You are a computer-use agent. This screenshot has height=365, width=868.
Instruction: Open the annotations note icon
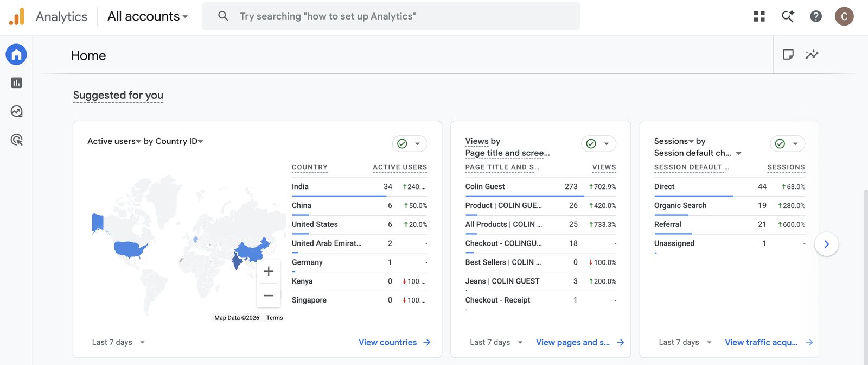tap(788, 54)
